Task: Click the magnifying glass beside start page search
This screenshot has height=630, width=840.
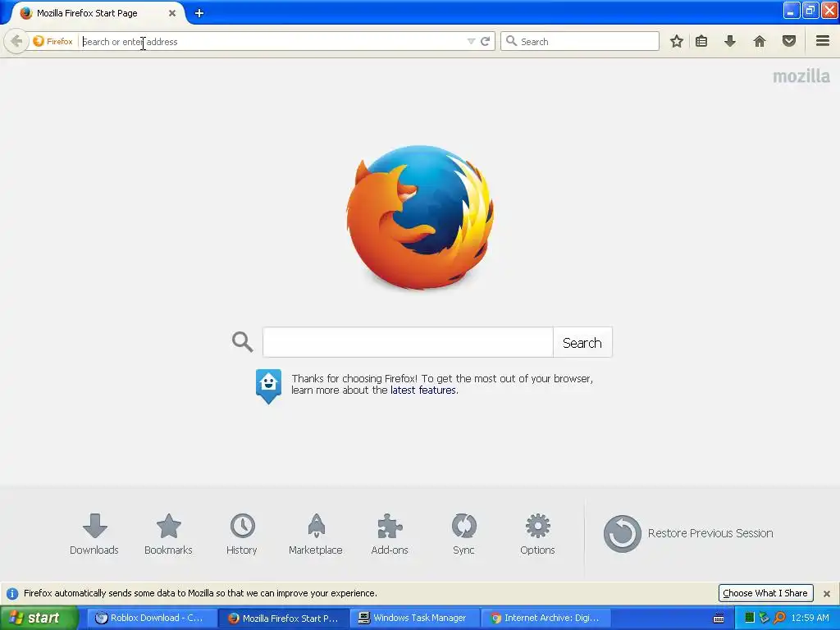Action: [242, 341]
